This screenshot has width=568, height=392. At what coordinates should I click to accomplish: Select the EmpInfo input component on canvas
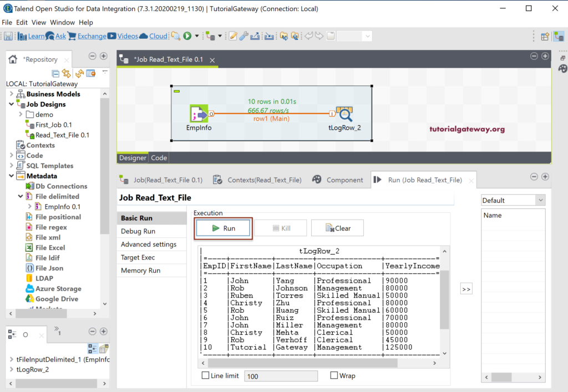199,114
